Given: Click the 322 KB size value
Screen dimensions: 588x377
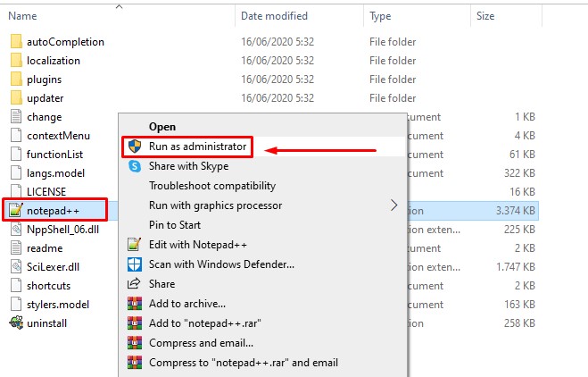Looking at the screenshot, I should (x=519, y=173).
